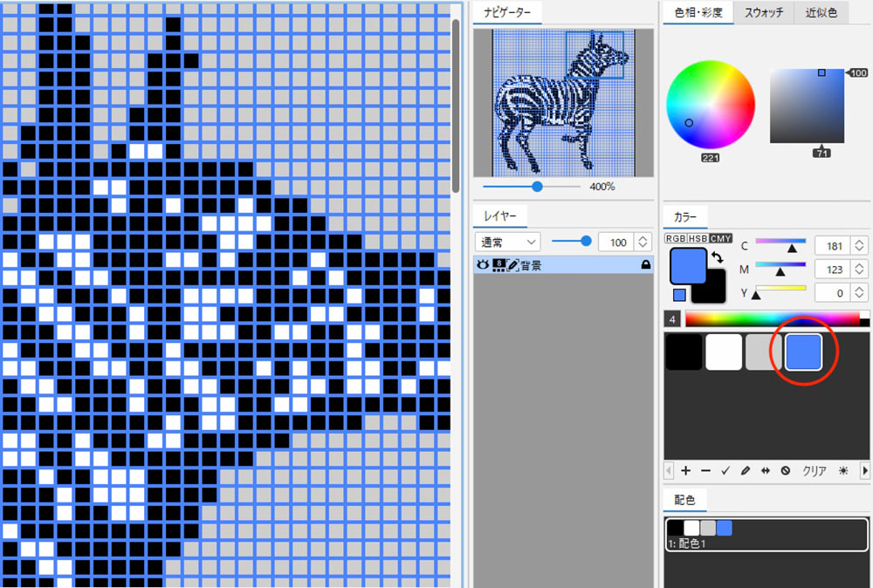
Task: Click the palette color count 4
Action: pos(672,319)
